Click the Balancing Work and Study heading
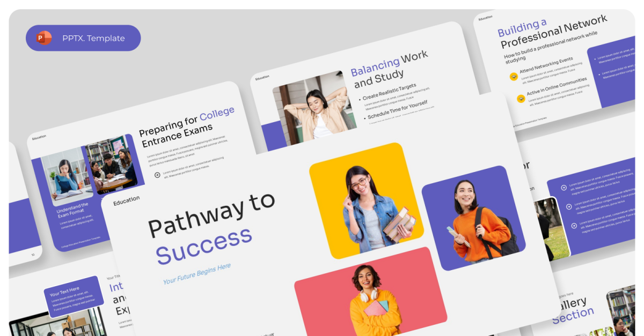 [x=390, y=69]
